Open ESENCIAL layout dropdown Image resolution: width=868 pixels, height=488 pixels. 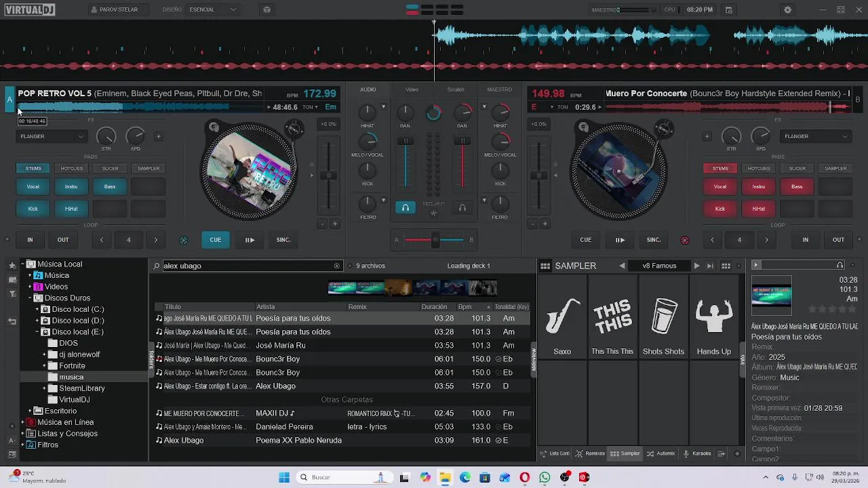(x=213, y=9)
